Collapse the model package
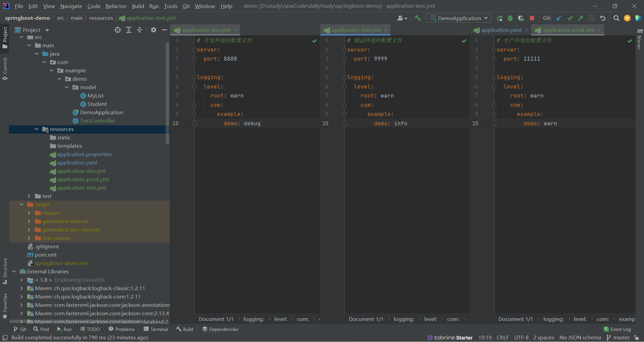The width and height of the screenshot is (644, 342). (67, 87)
